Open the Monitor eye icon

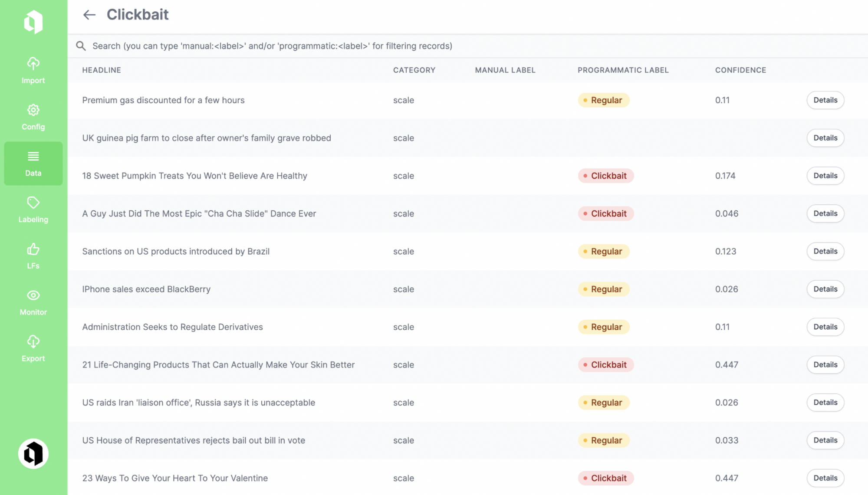tap(33, 295)
